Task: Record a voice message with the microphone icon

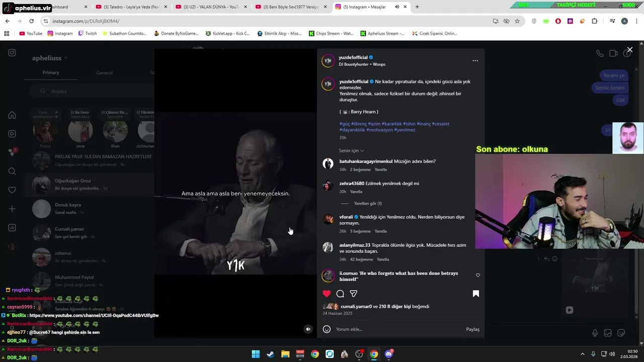Action: pyautogui.click(x=595, y=333)
